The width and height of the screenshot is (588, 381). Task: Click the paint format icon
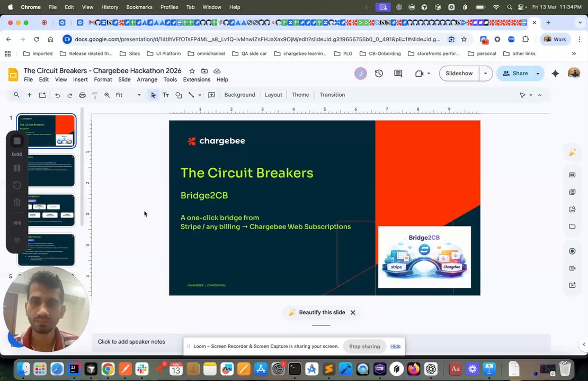point(94,95)
